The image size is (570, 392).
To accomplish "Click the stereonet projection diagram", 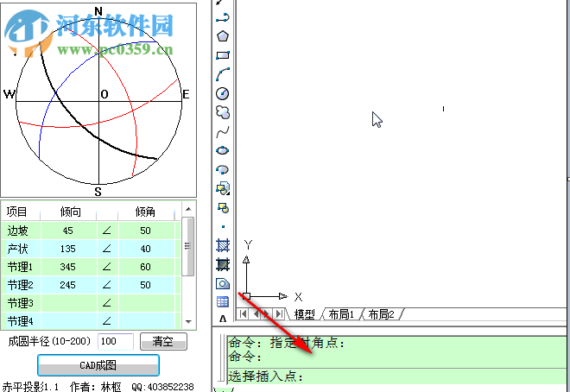I will (x=98, y=101).
